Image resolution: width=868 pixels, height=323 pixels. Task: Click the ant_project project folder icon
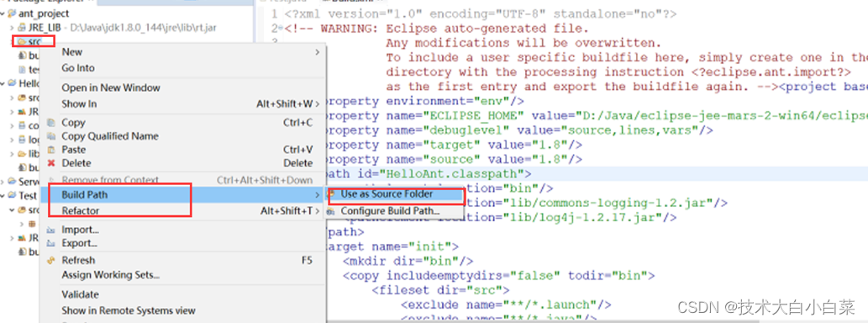coord(12,13)
